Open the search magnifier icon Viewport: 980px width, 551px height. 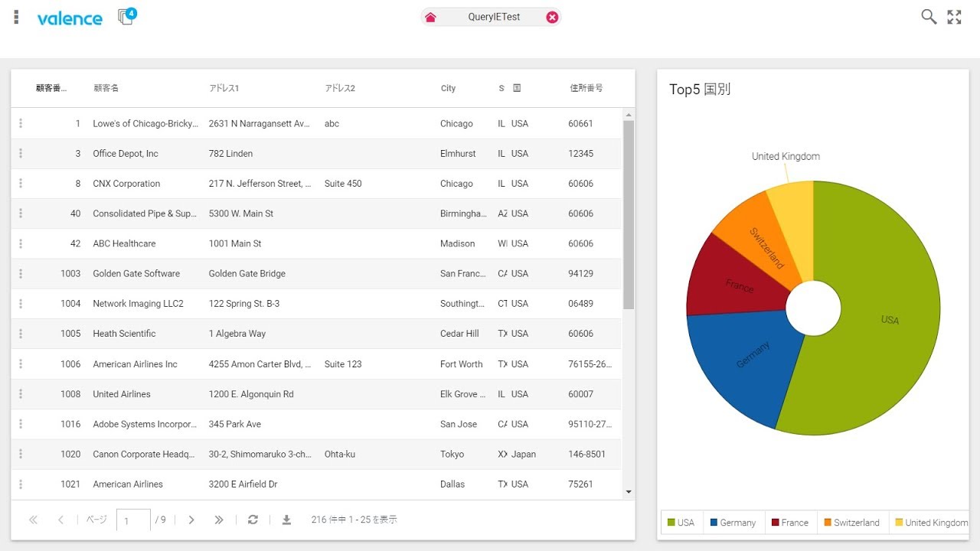click(929, 17)
